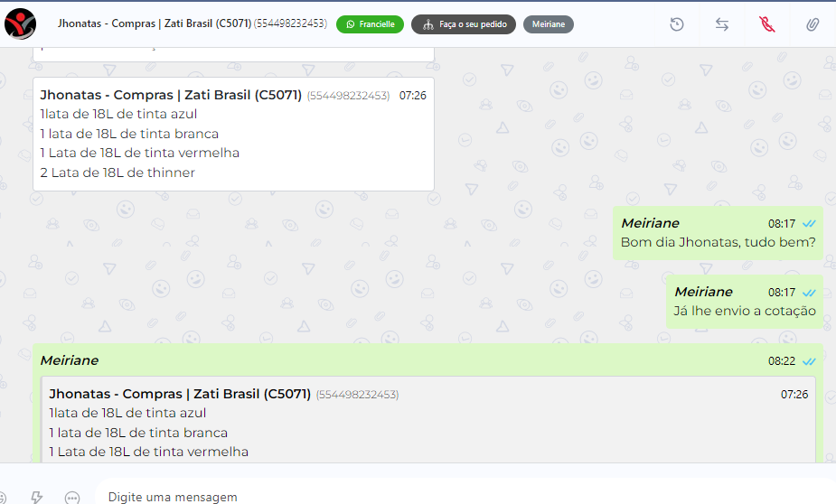This screenshot has width=836, height=504.
Task: Click the contact avatar logo
Action: [20, 24]
